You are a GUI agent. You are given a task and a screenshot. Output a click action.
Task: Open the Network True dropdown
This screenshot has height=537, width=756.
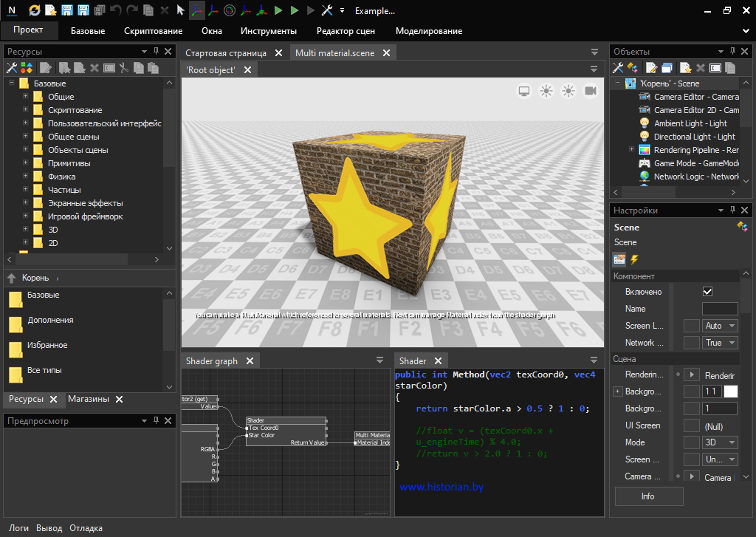[x=720, y=343]
